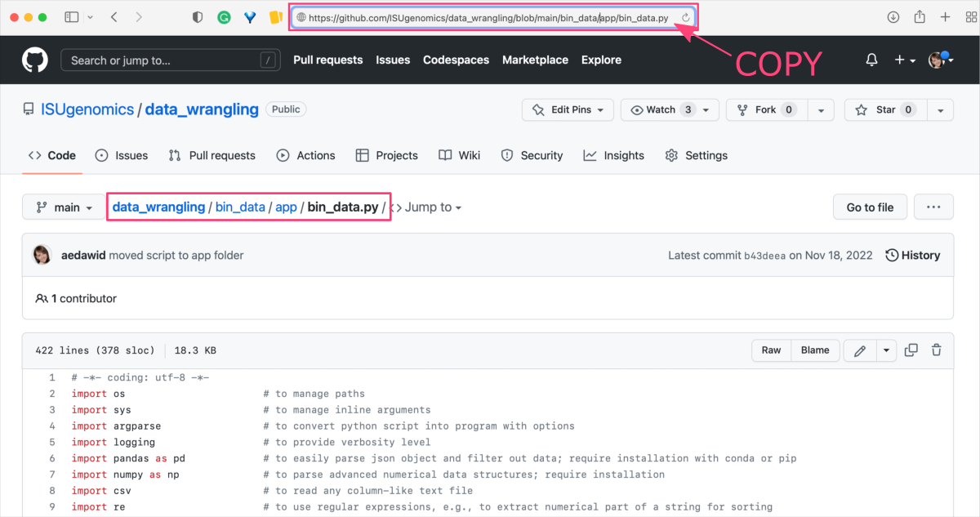The image size is (980, 517).
Task: Click the Grammarly extension icon
Action: click(x=224, y=16)
